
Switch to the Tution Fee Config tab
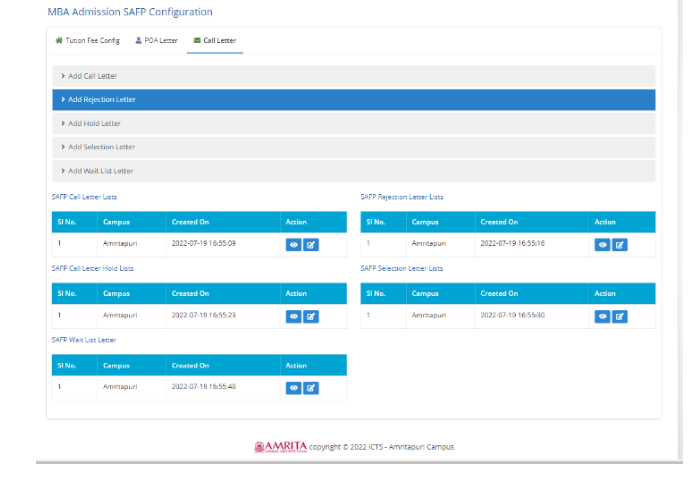pos(87,41)
